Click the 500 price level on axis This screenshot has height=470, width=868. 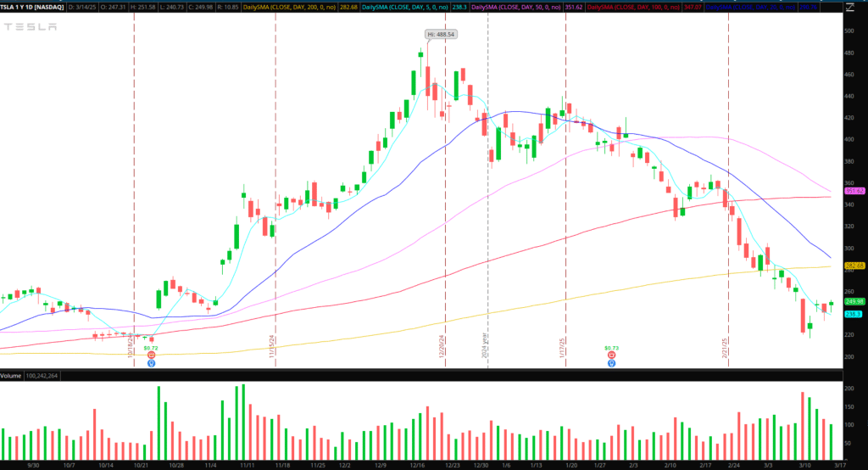tap(849, 31)
